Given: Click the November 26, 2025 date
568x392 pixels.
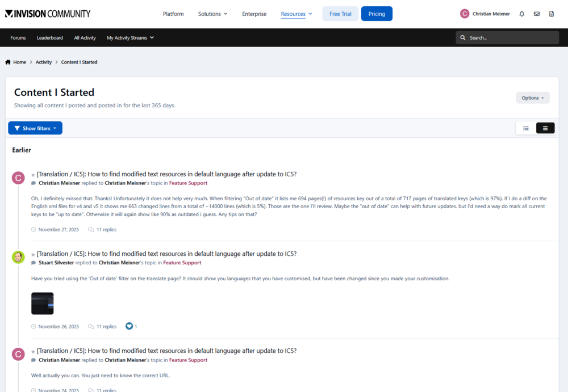Looking at the screenshot, I should (59, 327).
